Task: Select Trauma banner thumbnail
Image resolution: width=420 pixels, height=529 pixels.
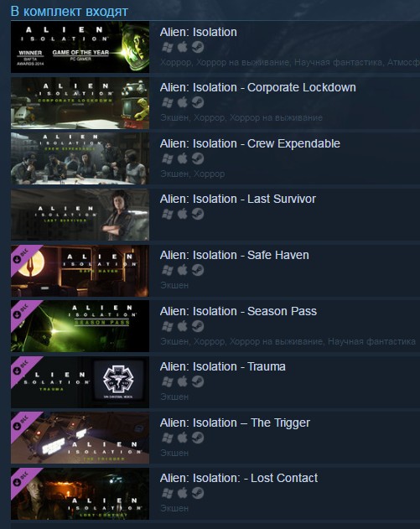Action: (80, 382)
